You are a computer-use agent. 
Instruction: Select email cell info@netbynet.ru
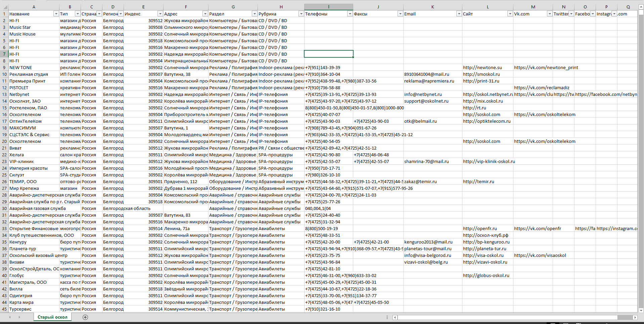click(433, 94)
